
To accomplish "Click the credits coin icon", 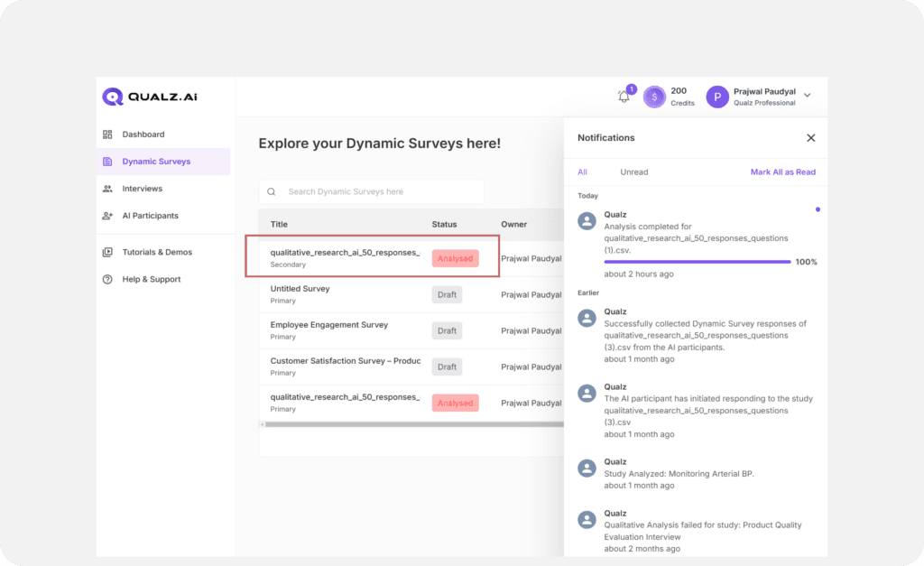I will point(654,97).
